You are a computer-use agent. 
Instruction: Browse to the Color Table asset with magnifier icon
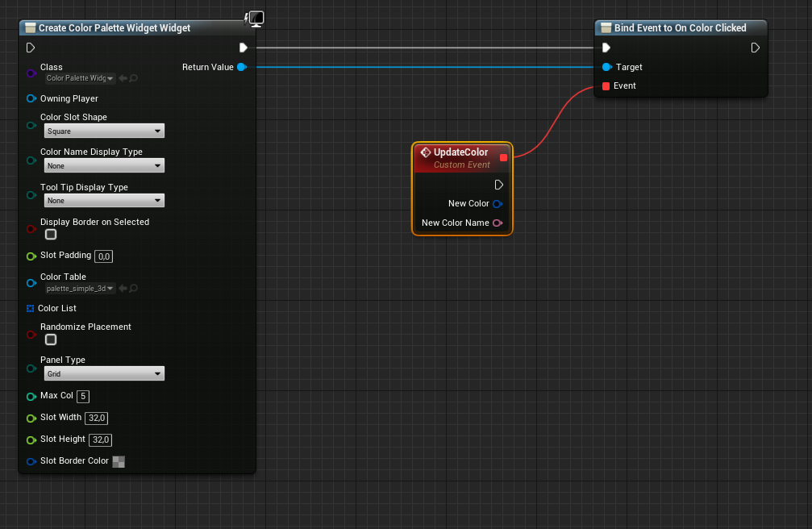click(x=134, y=288)
